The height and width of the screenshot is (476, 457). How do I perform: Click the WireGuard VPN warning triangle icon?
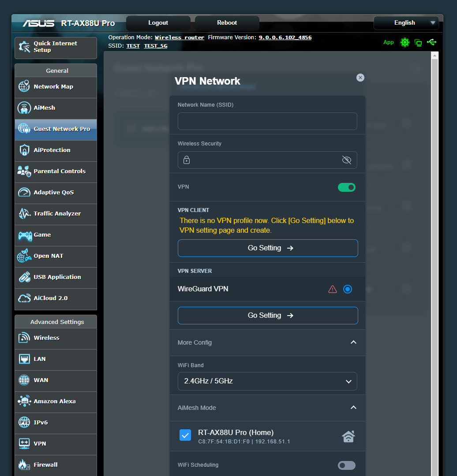pyautogui.click(x=333, y=289)
